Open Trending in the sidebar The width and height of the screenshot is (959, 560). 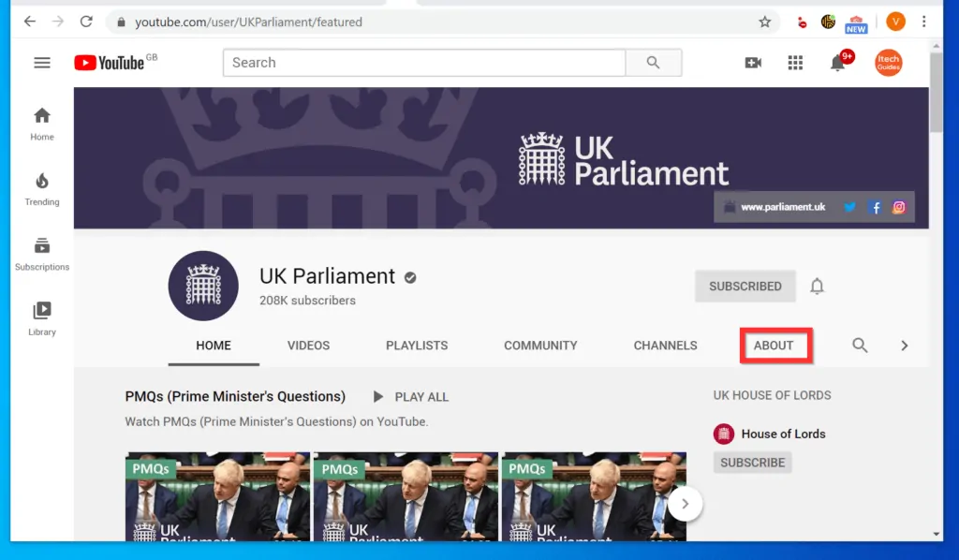(x=42, y=189)
